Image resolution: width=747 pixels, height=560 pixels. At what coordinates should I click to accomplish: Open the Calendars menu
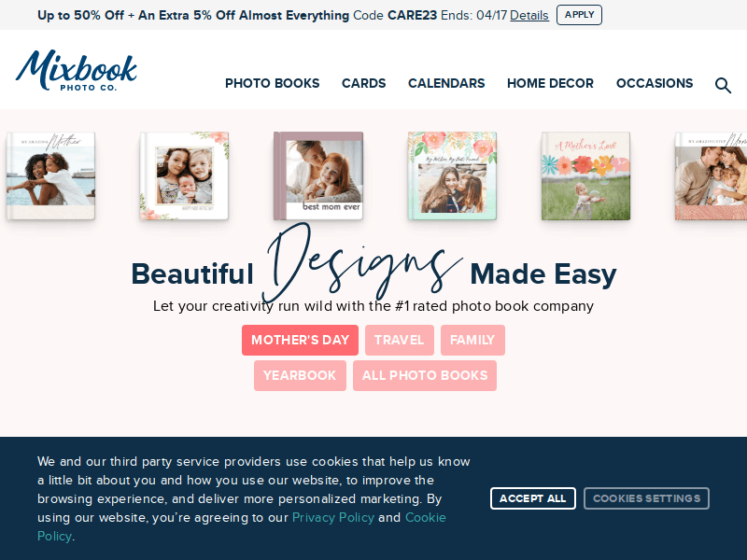point(446,83)
